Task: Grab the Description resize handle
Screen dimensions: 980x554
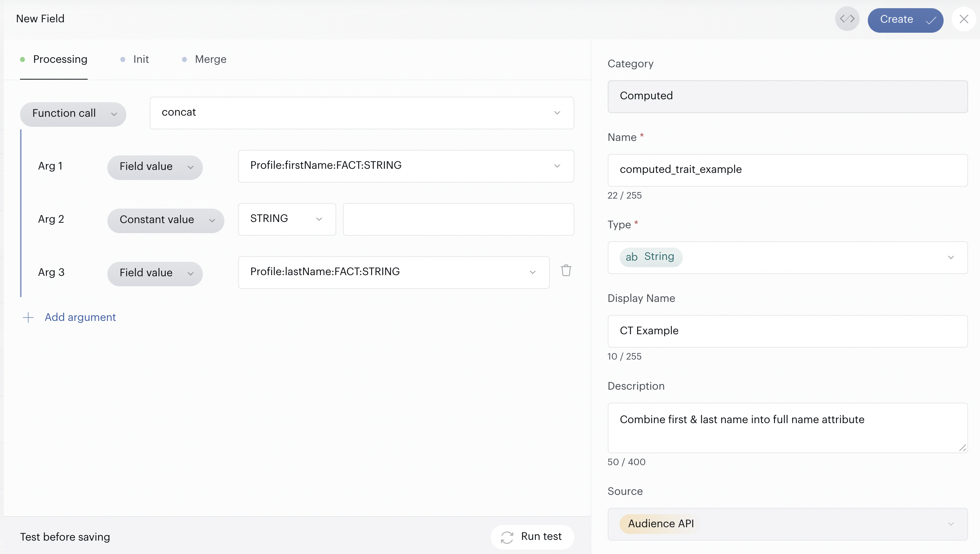Action: point(962,447)
